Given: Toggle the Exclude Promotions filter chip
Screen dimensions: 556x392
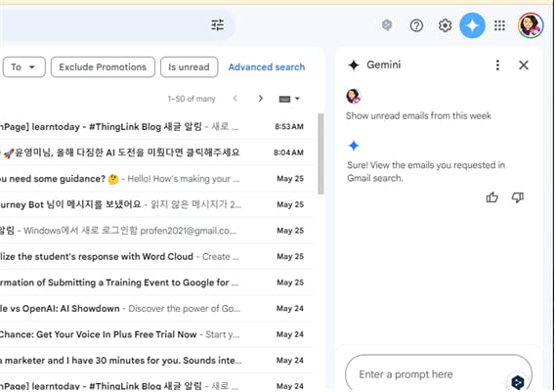Looking at the screenshot, I should [103, 67].
